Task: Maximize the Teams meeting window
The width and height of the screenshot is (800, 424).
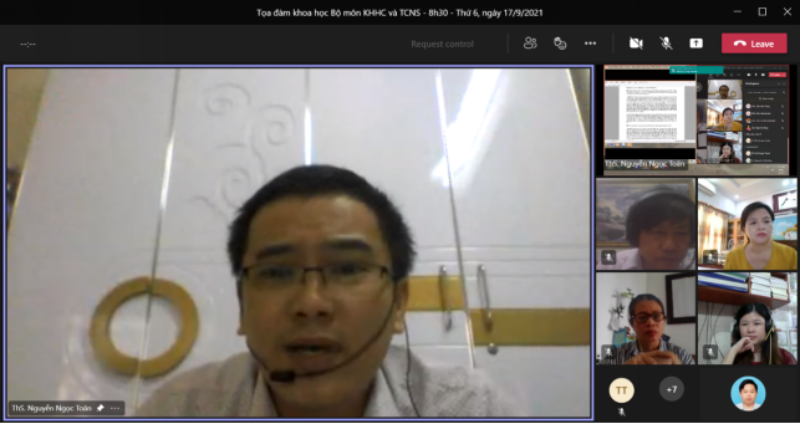Action: coord(762,12)
